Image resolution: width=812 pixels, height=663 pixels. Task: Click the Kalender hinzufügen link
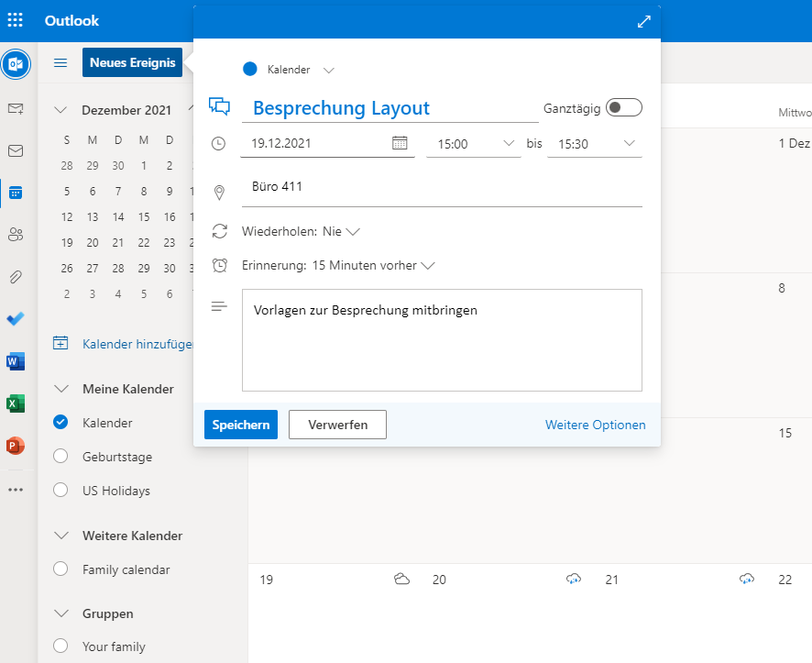click(x=137, y=344)
